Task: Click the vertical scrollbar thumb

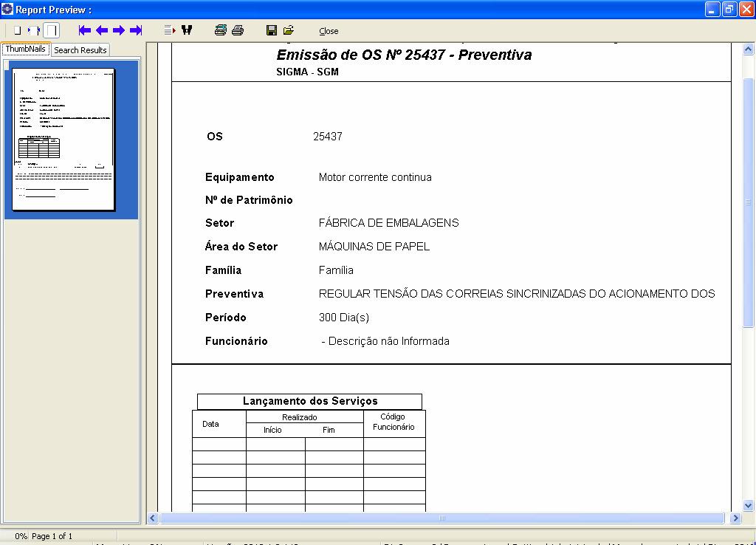Action: click(749, 202)
